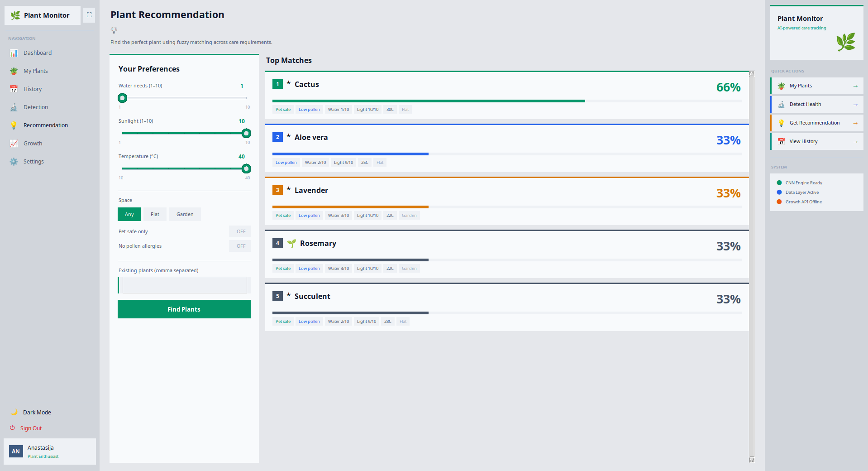Viewport: 868px width, 471px height.
Task: Adjust the Temperature slider handle
Action: (246, 168)
